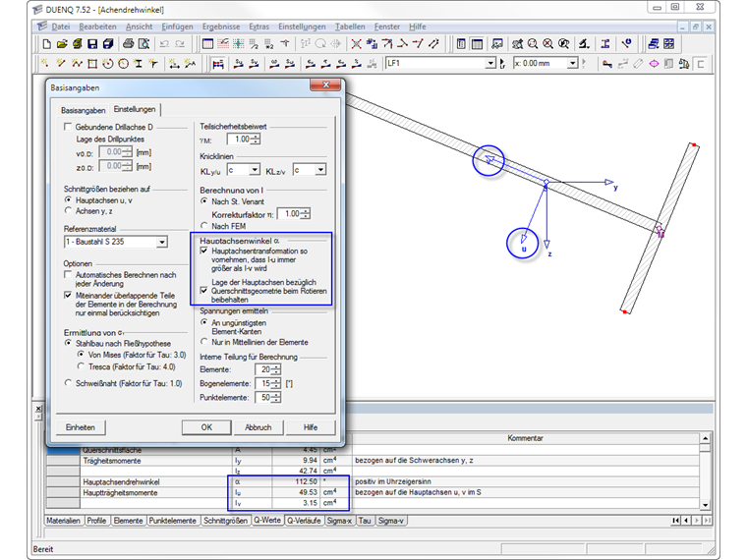The image size is (747, 560).
Task: Adjust the γM Teilsicherheitsbeiwert spinner
Action: coord(256,140)
